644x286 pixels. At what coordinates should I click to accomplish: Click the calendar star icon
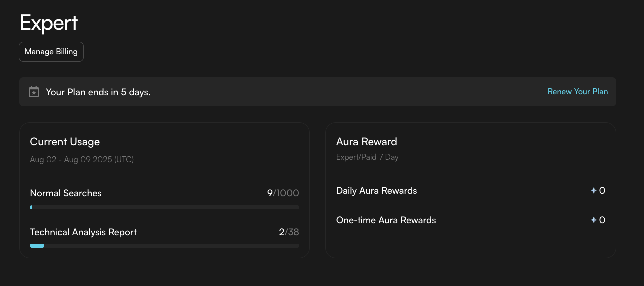(x=34, y=92)
